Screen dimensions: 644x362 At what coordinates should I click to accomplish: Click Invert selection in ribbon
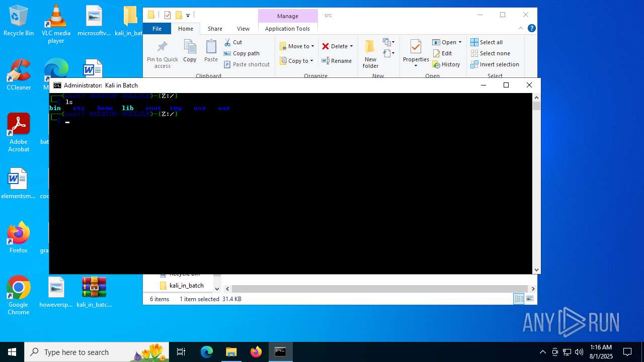click(x=495, y=64)
